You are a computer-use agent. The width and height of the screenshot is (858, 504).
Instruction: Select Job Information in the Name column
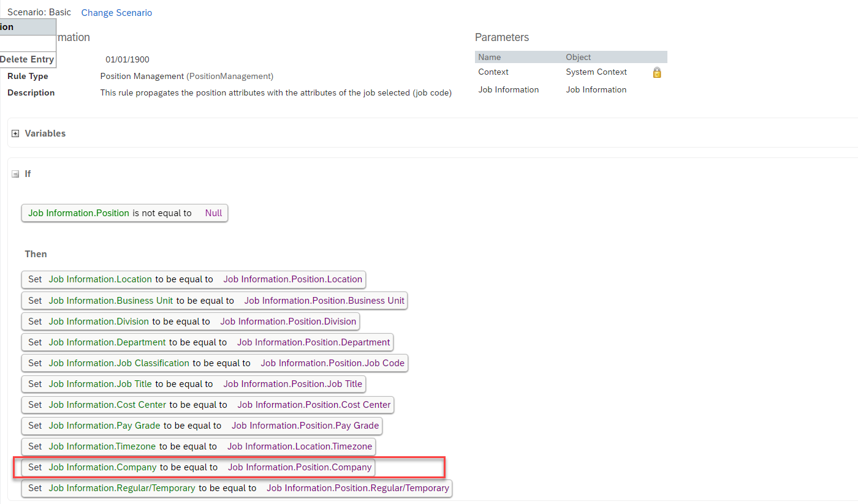(x=509, y=90)
